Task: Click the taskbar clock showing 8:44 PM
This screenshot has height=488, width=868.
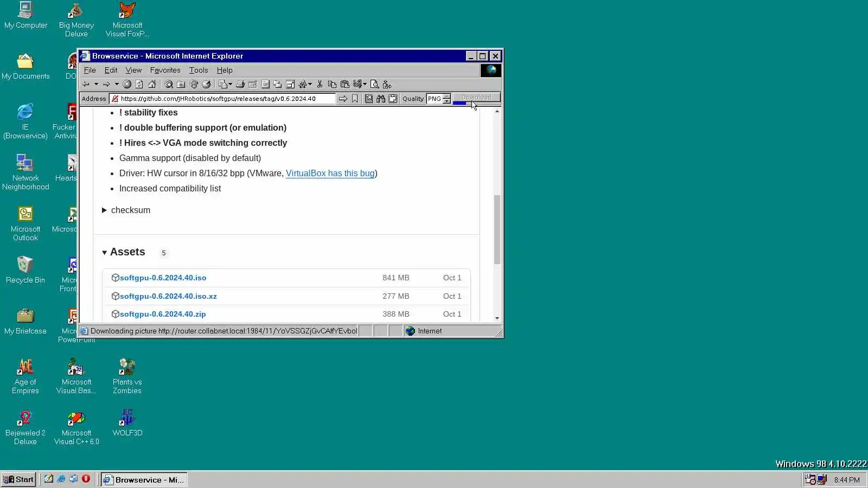Action: point(847,480)
